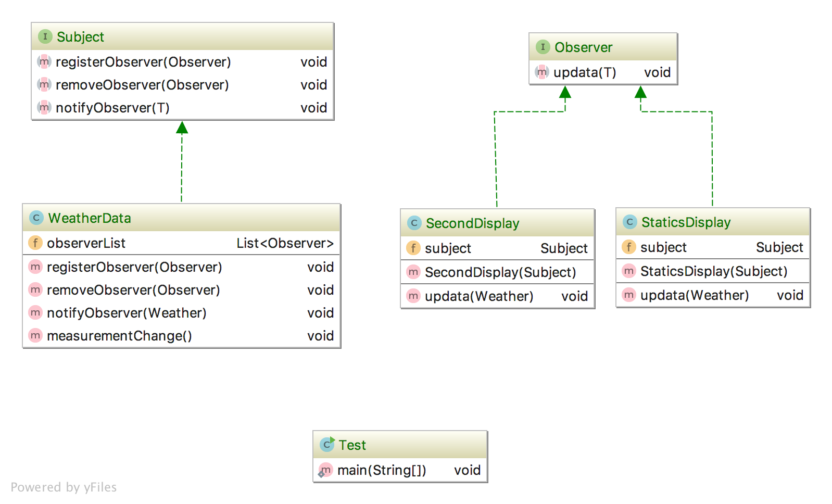
Task: Click the method icon of Subject's registerObserver(Observer)
Action: pos(44,61)
